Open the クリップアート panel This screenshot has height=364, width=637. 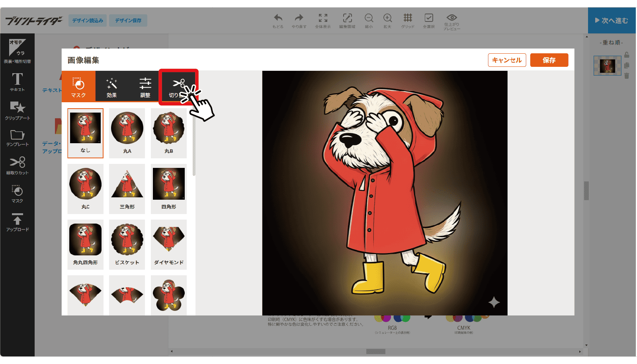pos(17,110)
